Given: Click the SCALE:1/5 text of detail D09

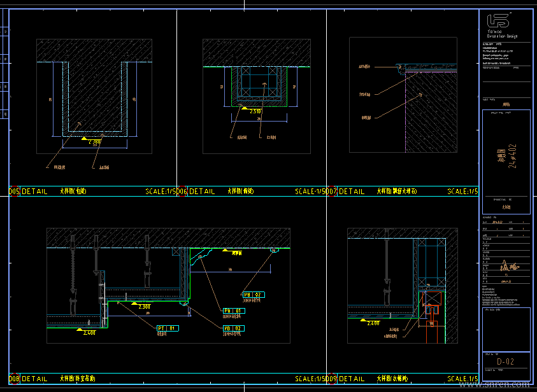Looking at the screenshot, I should [x=462, y=379].
